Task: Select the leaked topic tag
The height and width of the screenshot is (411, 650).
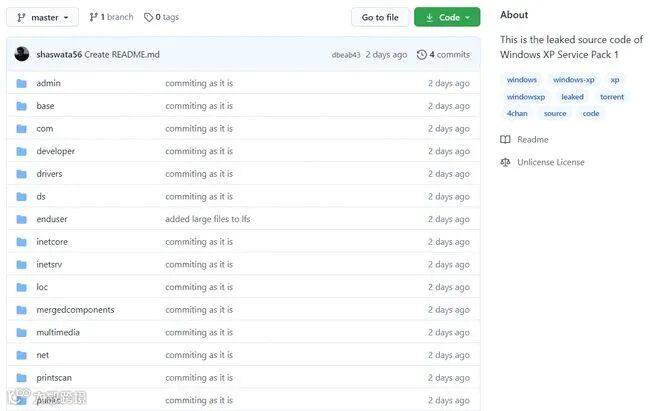Action: [572, 97]
